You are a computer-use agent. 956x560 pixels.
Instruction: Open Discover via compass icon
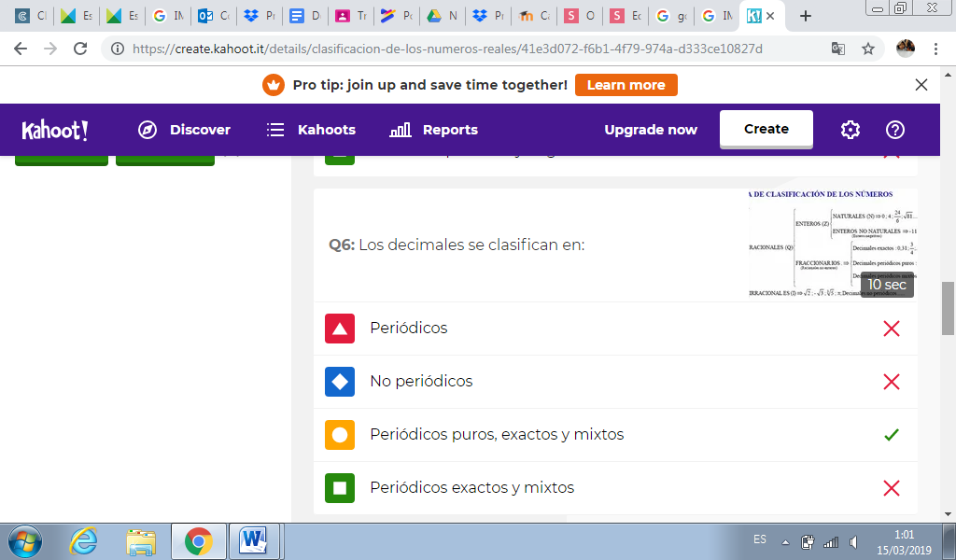pyautogui.click(x=148, y=130)
